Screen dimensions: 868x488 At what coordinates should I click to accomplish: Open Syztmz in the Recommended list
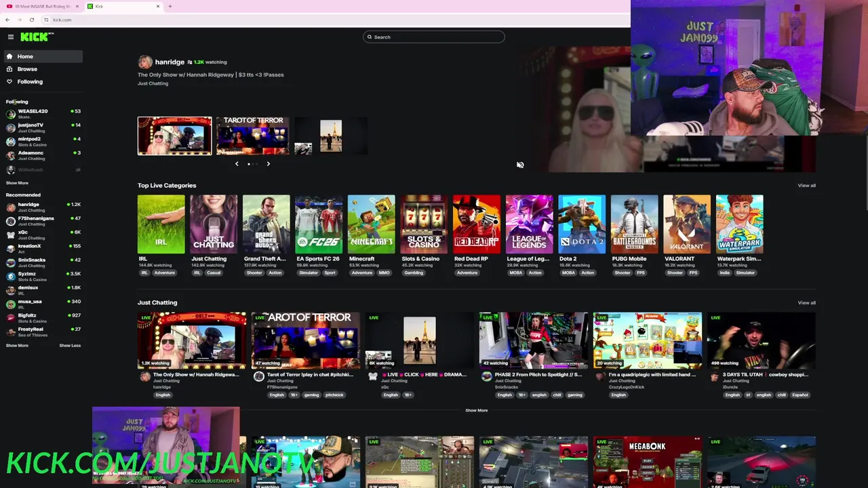(x=43, y=276)
